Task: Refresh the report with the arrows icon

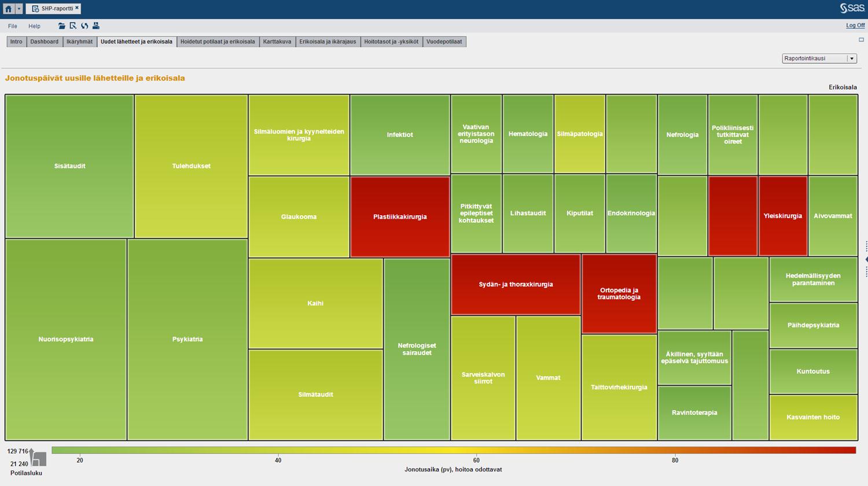Action: click(84, 26)
